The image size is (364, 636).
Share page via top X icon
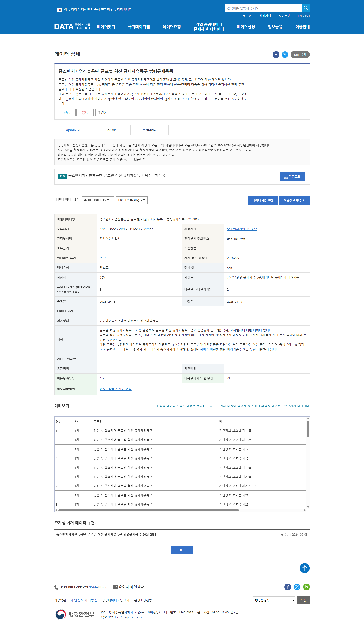point(285,55)
